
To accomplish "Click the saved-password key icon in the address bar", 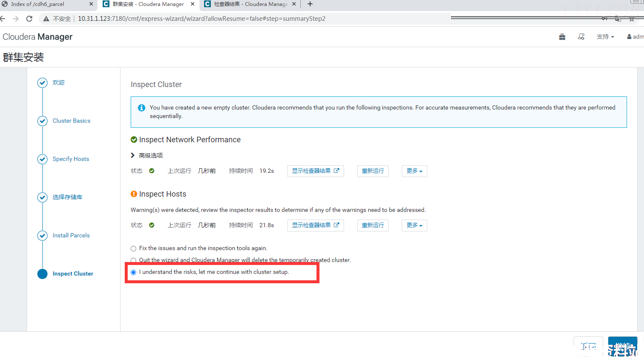I will (605, 19).
